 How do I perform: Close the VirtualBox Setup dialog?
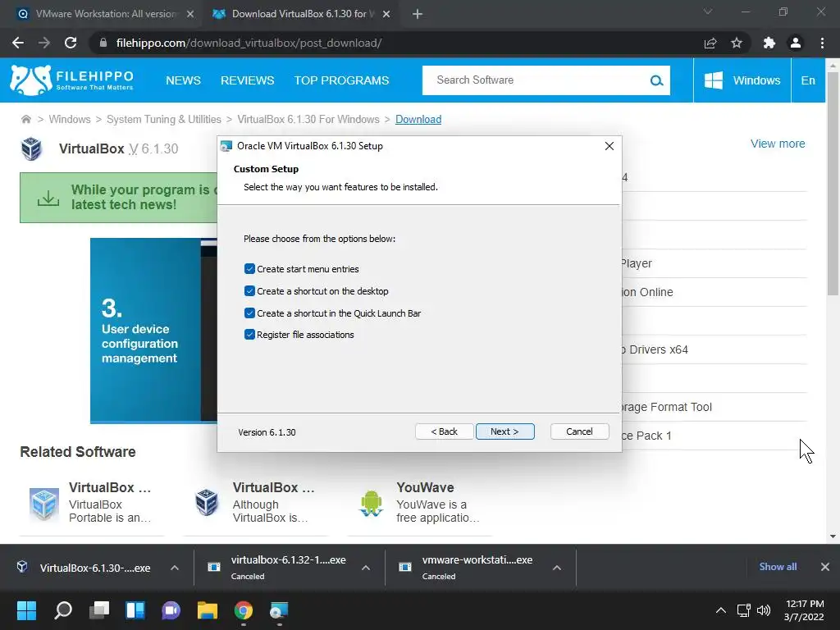pyautogui.click(x=609, y=146)
